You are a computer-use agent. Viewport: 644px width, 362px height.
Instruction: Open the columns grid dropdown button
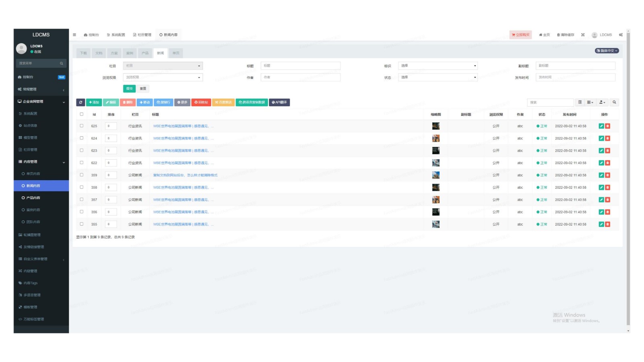tap(590, 102)
